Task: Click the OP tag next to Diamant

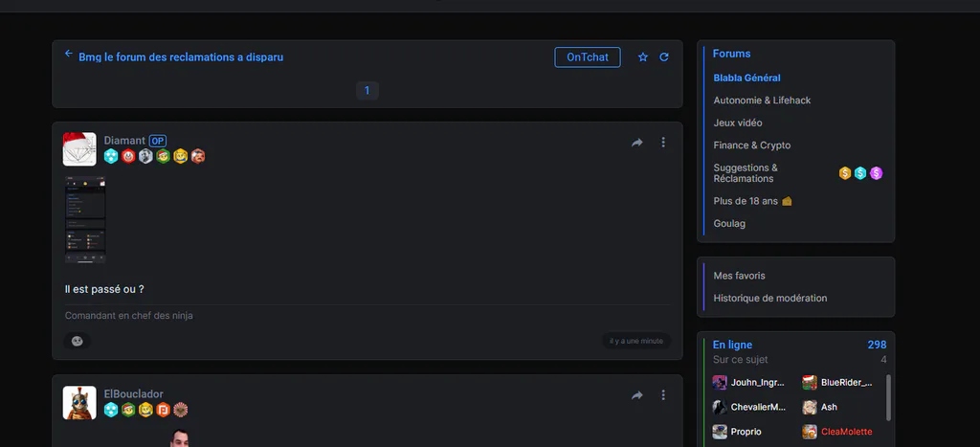Action: (x=158, y=141)
